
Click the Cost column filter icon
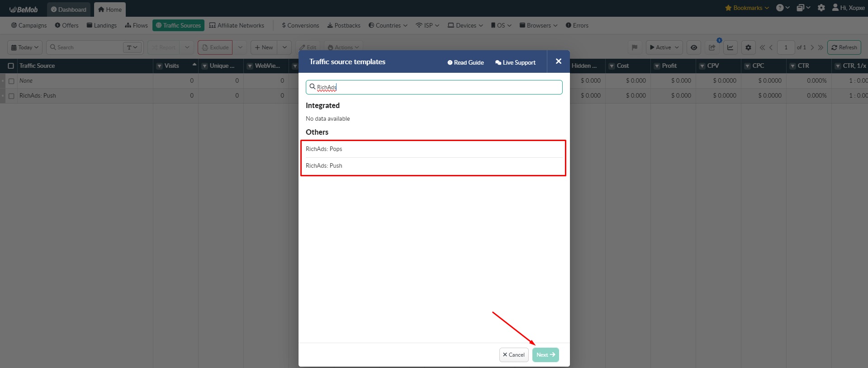pyautogui.click(x=612, y=66)
